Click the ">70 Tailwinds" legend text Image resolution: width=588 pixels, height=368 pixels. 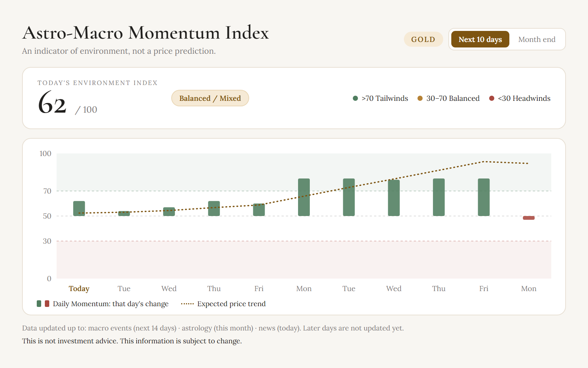[x=385, y=98]
